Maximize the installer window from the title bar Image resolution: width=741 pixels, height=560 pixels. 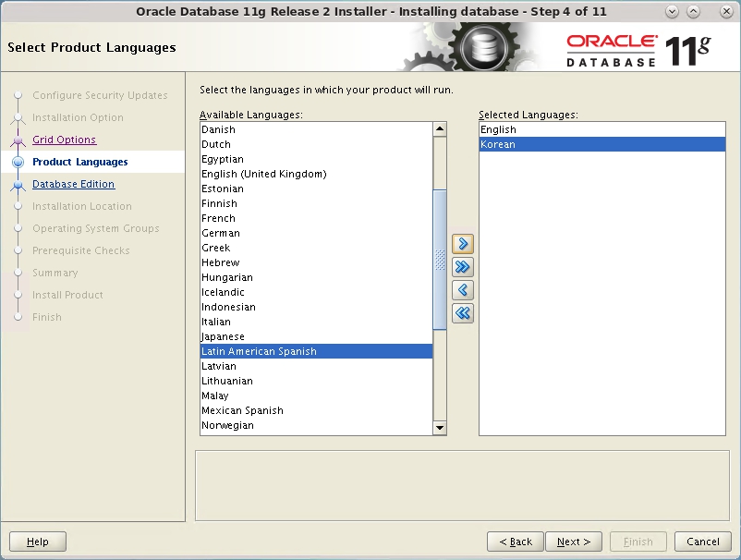(693, 12)
